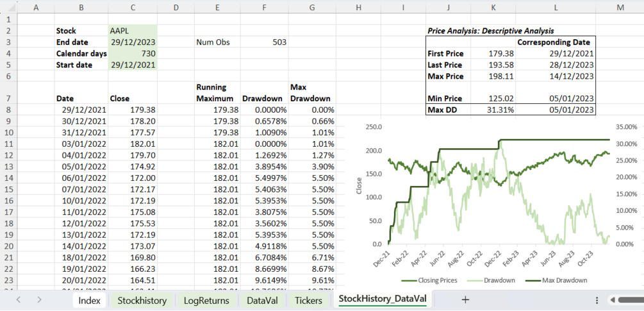644x311 pixels.
Task: Click the 'Calendar days' label cell
Action: (x=81, y=53)
